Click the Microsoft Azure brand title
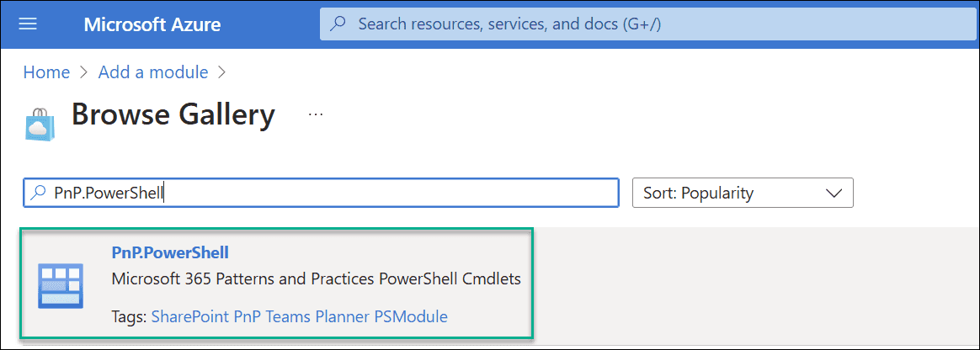The image size is (980, 350). click(x=152, y=24)
